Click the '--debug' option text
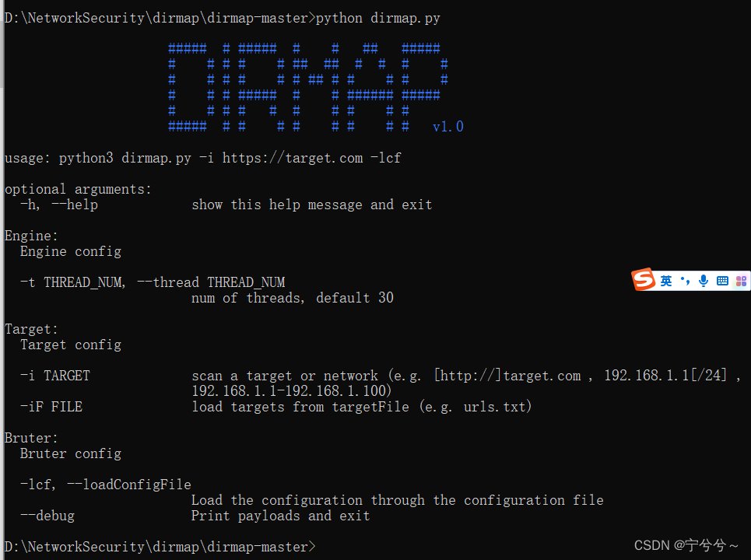 pyautogui.click(x=47, y=516)
